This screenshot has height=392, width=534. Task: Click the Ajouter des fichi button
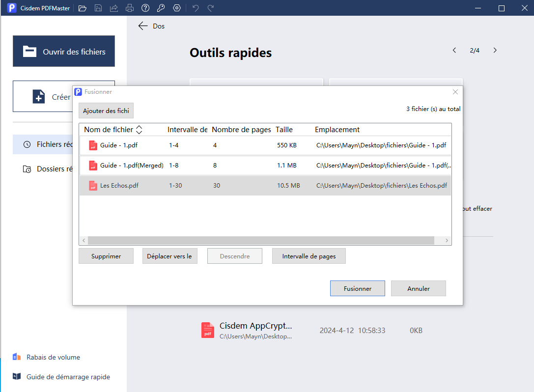(106, 111)
